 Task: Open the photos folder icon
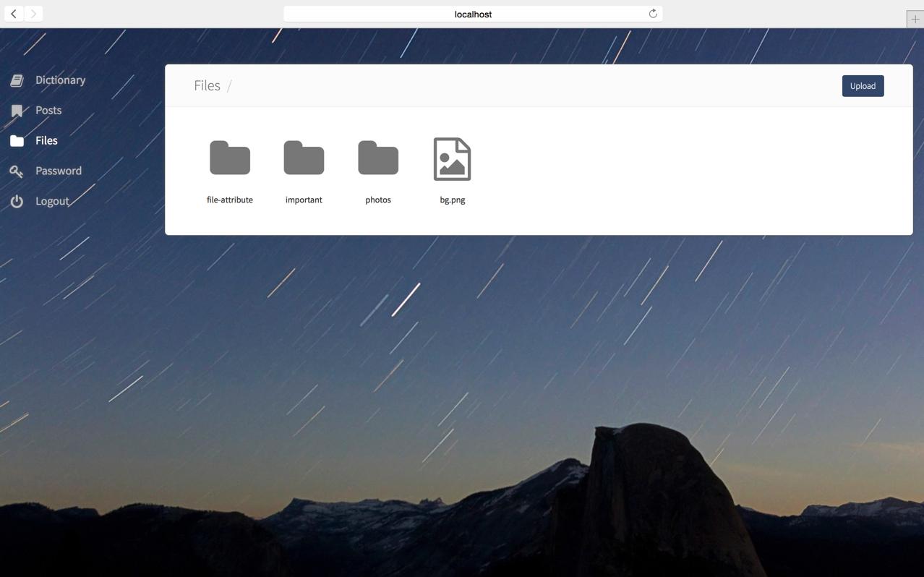tap(378, 158)
